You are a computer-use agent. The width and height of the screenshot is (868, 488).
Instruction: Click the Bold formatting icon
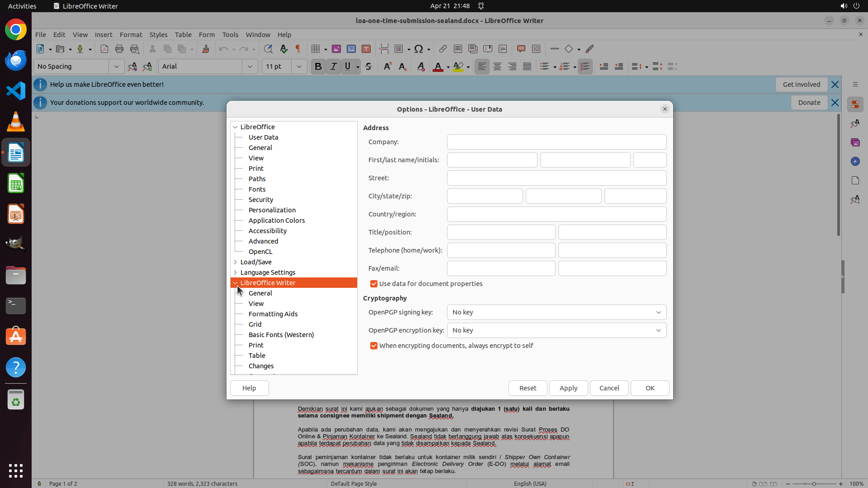tap(318, 66)
